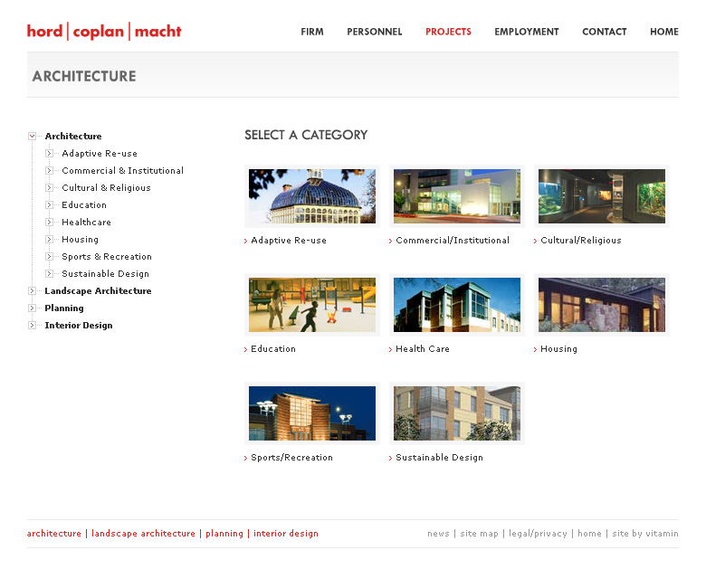
Task: Click the icon beside Healthcare in sidebar
Action: point(50,223)
